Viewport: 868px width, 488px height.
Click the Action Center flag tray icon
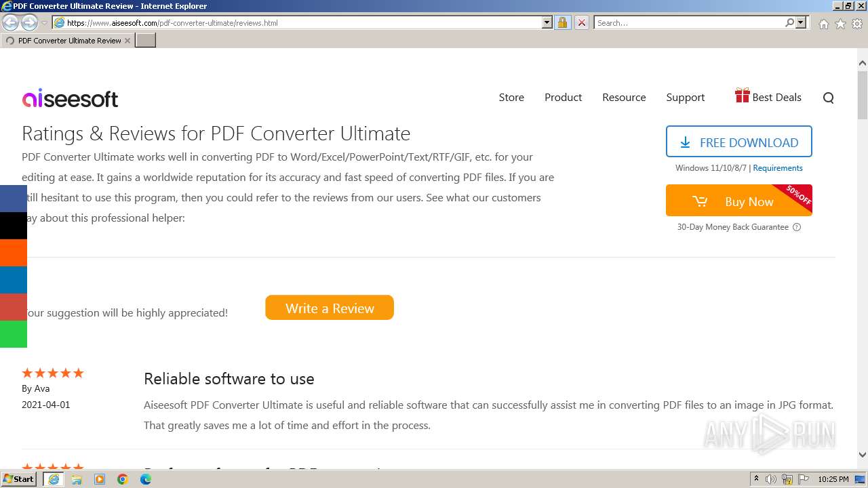[x=802, y=479]
